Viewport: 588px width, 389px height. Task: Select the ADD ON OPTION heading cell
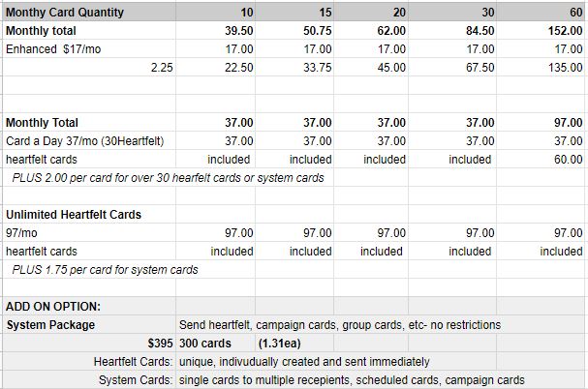(x=89, y=306)
